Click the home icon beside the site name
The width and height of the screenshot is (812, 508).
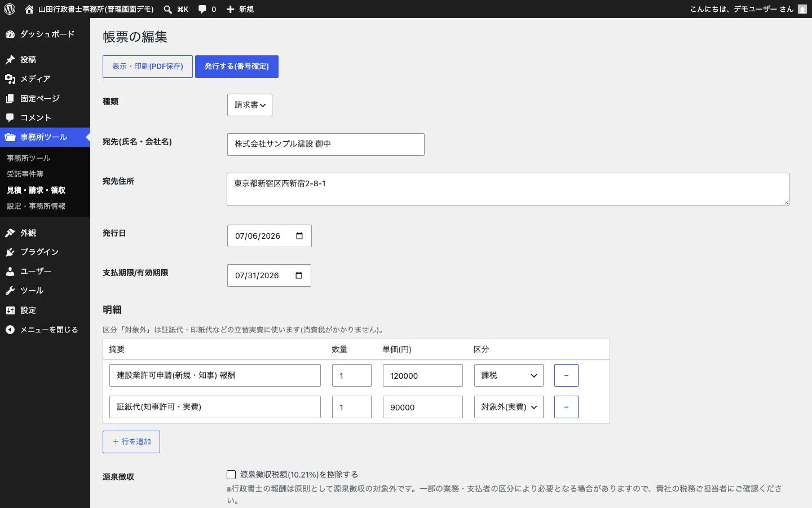pos(29,9)
